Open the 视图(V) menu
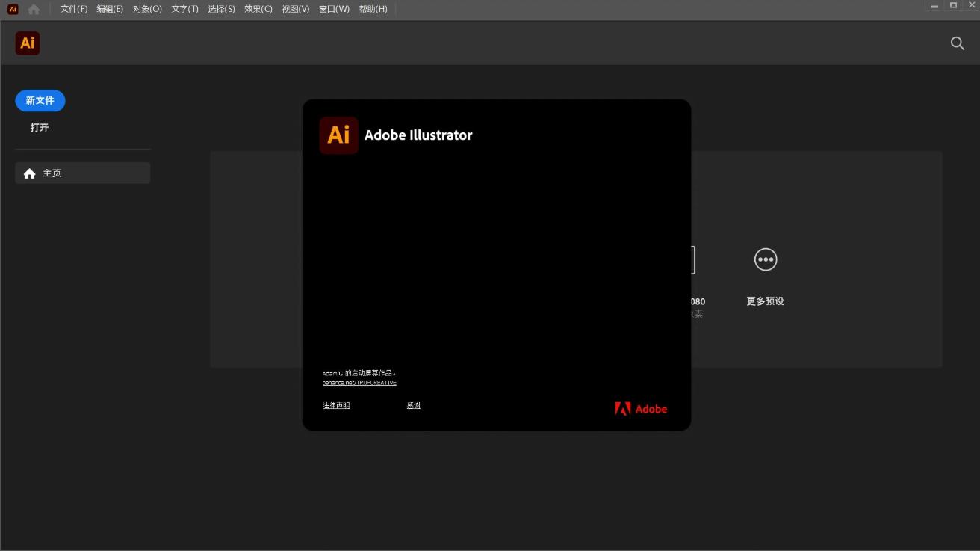 click(x=295, y=9)
